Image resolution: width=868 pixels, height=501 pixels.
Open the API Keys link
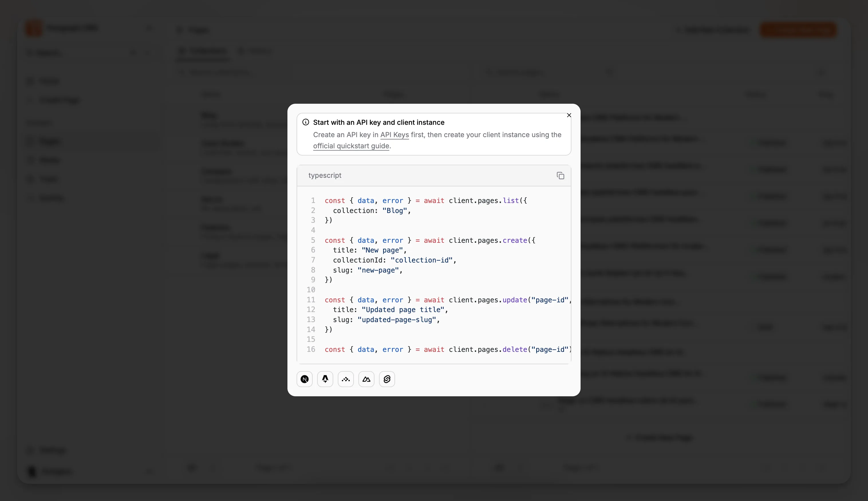pyautogui.click(x=394, y=135)
